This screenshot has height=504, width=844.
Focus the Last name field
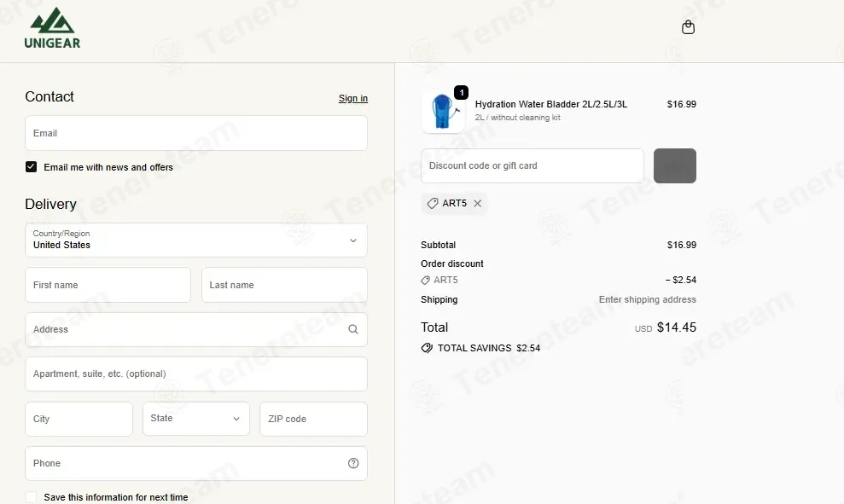click(x=284, y=285)
